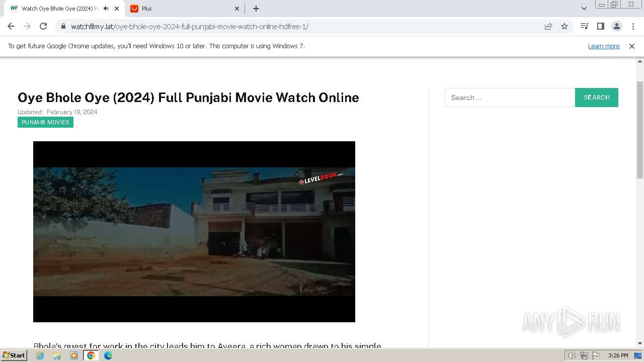Toggle the browser side panel
This screenshot has height=362, width=644.
[600, 26]
